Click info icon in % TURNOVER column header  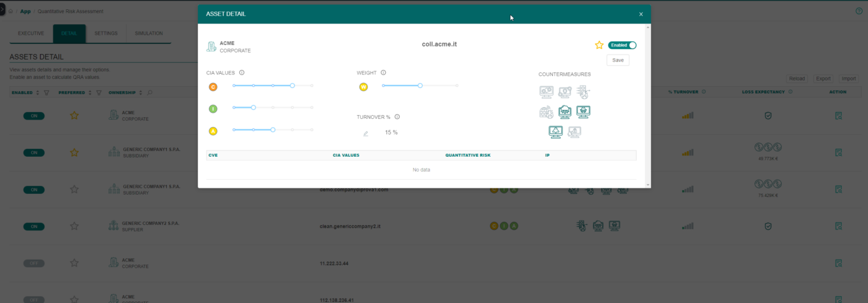[x=705, y=92]
